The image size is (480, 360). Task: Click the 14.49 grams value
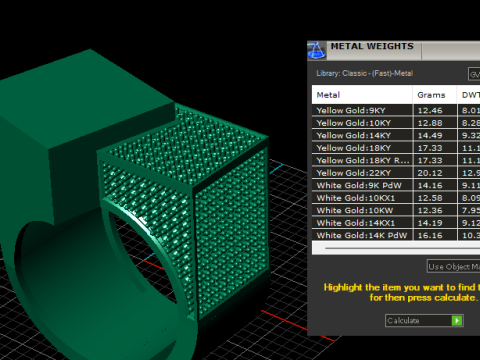[430, 136]
